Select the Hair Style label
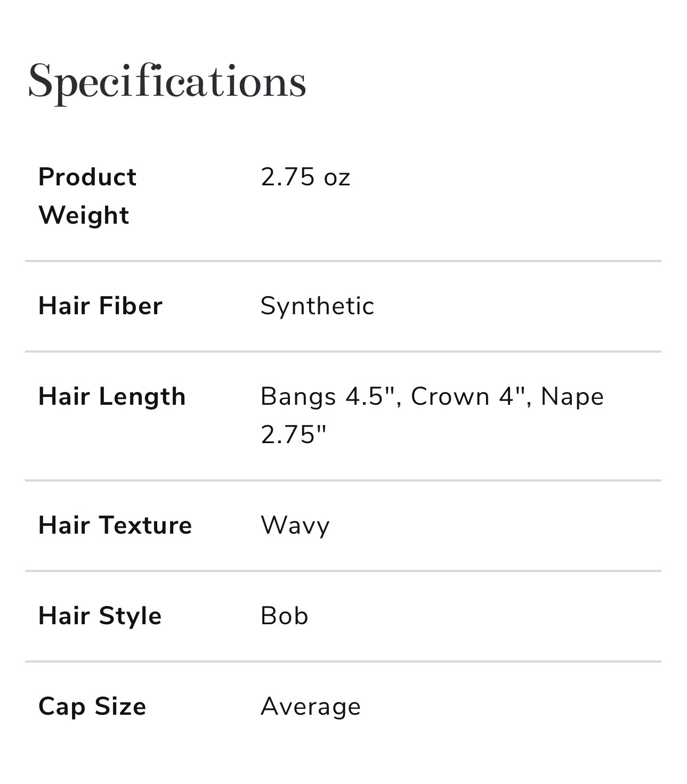Image resolution: width=687 pixels, height=784 pixels. (100, 616)
